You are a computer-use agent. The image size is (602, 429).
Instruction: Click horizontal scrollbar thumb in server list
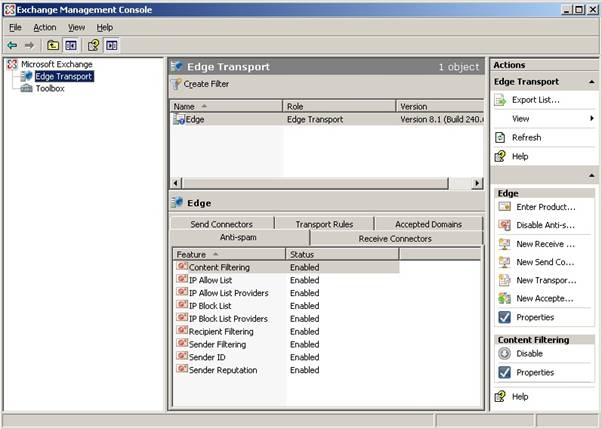pos(315,183)
